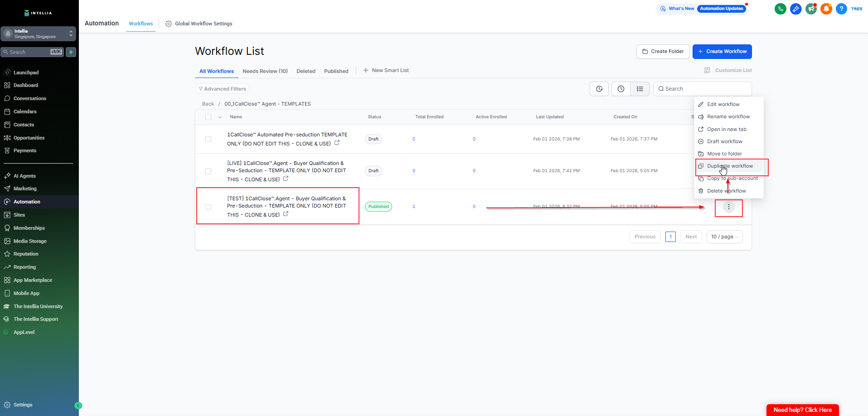This screenshot has width=868, height=416.
Task: Open Media Storage
Action: click(x=30, y=241)
